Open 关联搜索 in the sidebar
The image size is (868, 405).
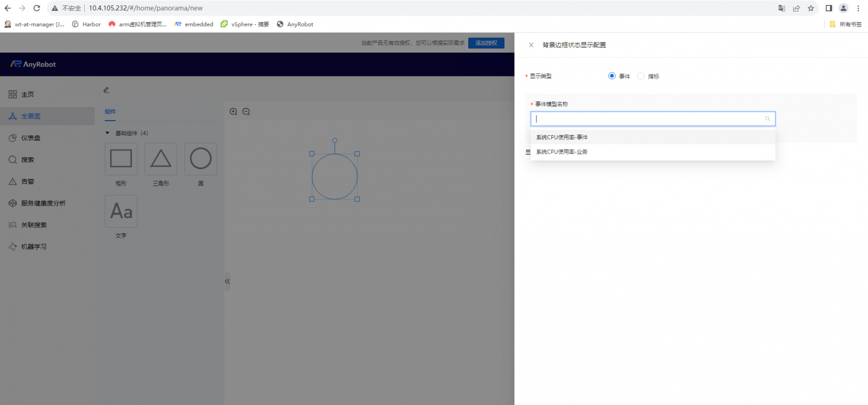pos(47,225)
